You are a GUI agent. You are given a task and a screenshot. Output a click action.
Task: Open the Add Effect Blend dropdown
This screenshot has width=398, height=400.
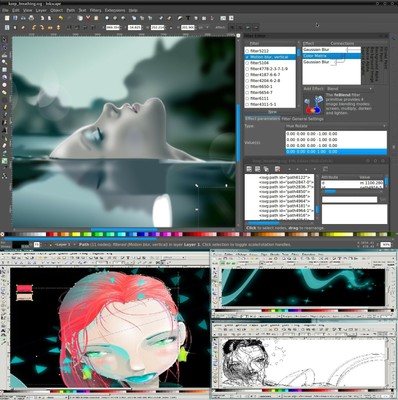[349, 89]
